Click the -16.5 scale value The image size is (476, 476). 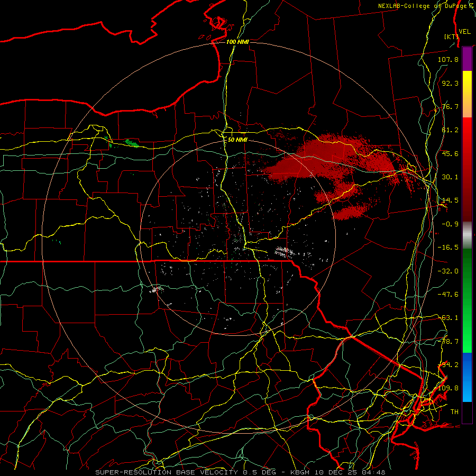coord(448,248)
